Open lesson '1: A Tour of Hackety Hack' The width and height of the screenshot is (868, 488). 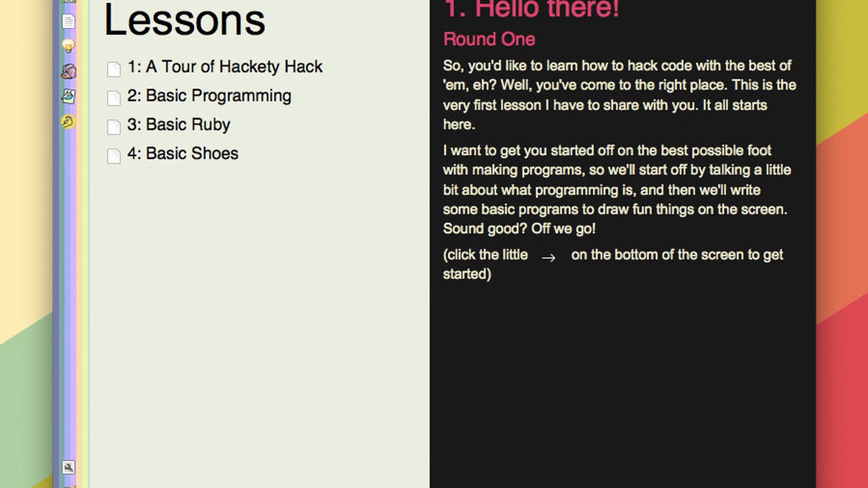(x=225, y=67)
